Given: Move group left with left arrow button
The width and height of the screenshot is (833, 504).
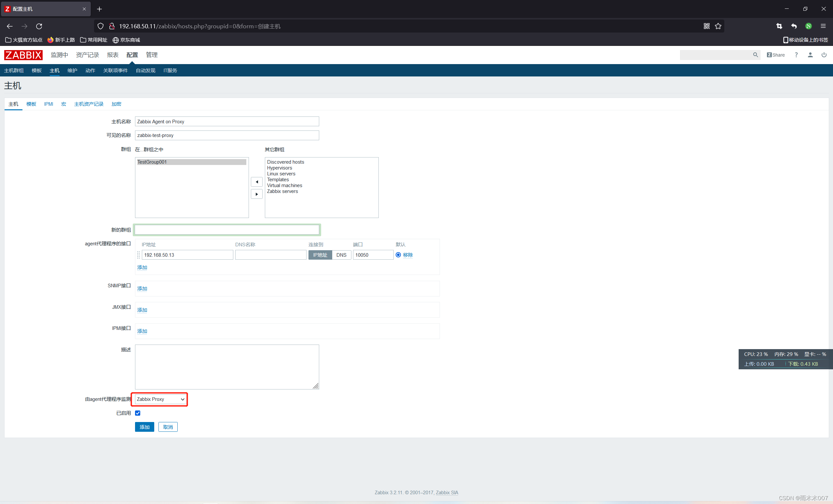Looking at the screenshot, I should point(257,182).
